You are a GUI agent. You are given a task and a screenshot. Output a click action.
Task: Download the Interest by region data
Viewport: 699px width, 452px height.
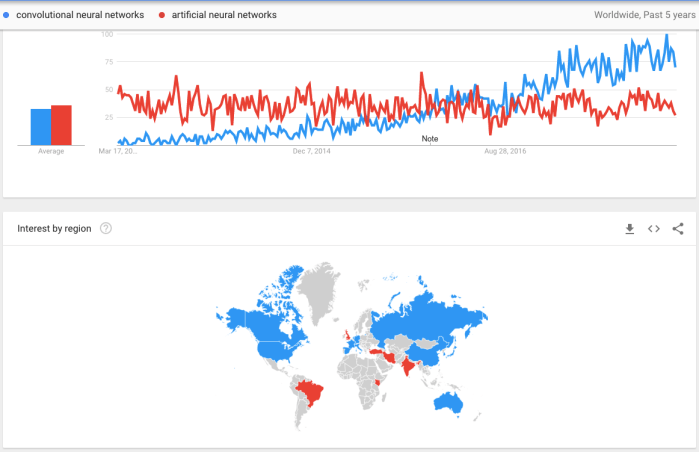pyautogui.click(x=630, y=229)
